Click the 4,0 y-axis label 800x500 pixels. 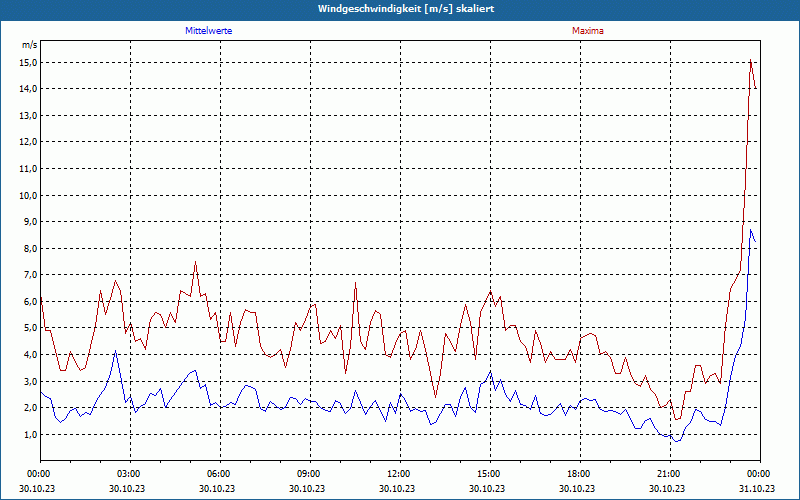point(31,355)
